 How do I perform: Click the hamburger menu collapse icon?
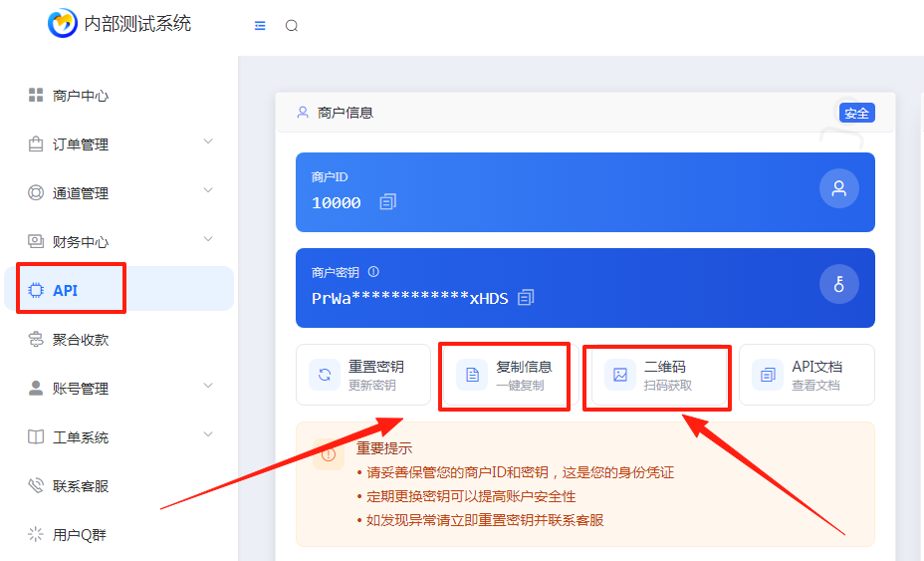pos(260,26)
